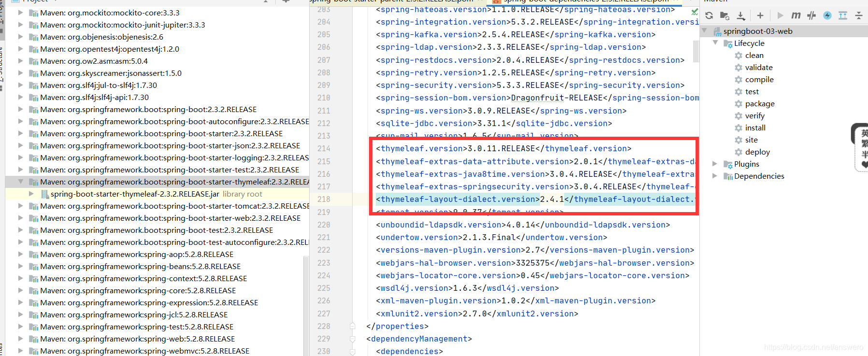868x356 pixels.
Task: Expand Maven: org.mockito:mockito-junit-jupiter:3.3.3
Action: click(x=20, y=25)
